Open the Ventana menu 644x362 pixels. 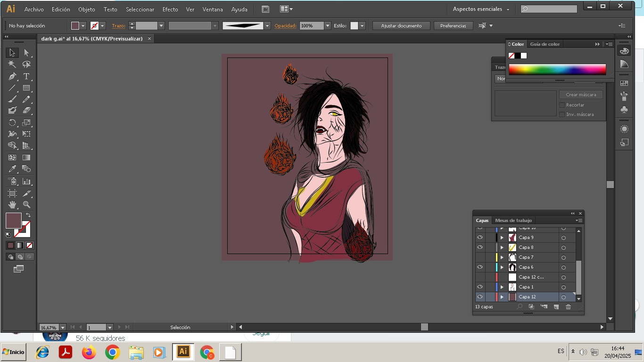coord(213,9)
